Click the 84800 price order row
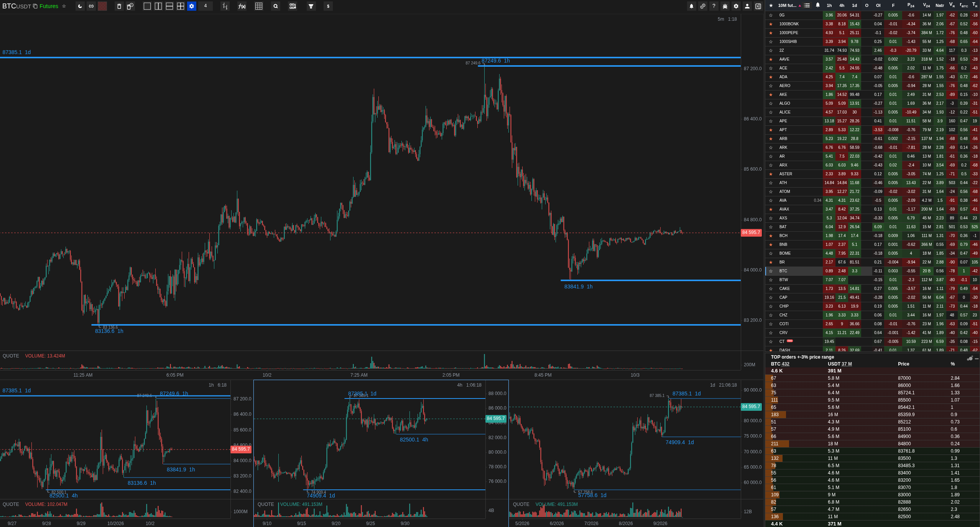 (873, 444)
